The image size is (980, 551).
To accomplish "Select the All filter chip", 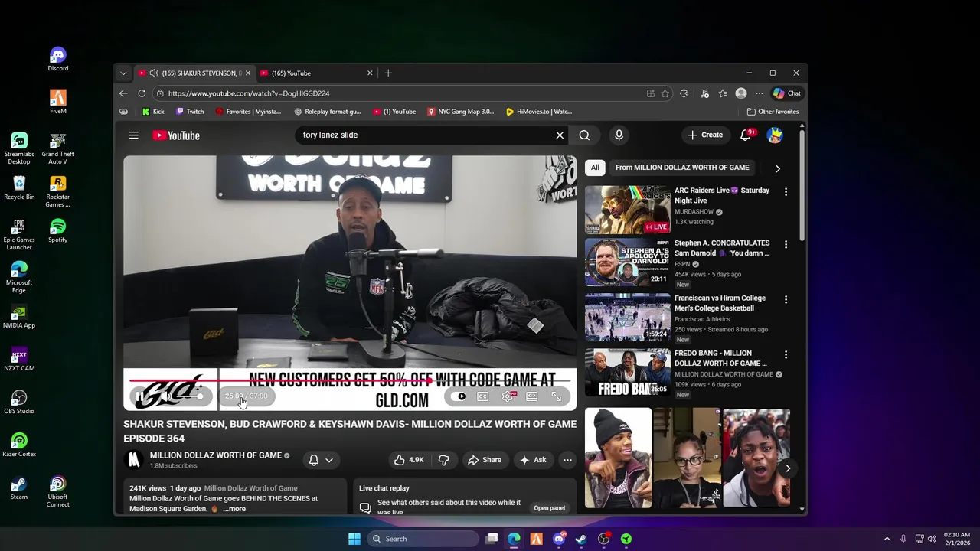I will pos(595,168).
